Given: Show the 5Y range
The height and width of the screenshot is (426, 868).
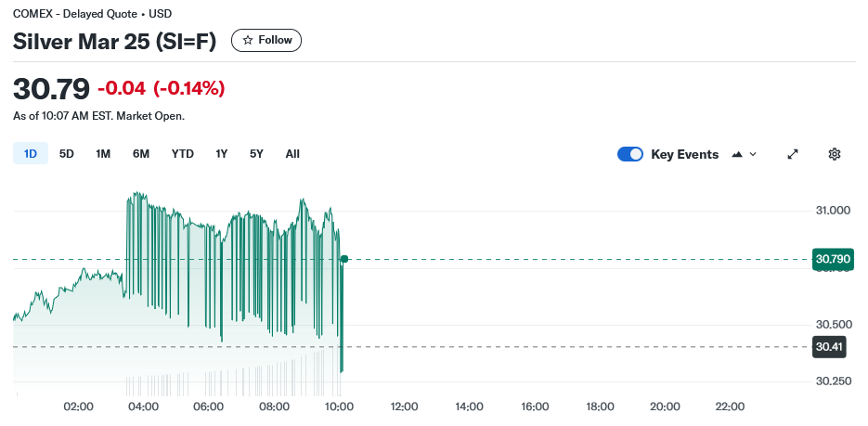Looking at the screenshot, I should pos(256,154).
